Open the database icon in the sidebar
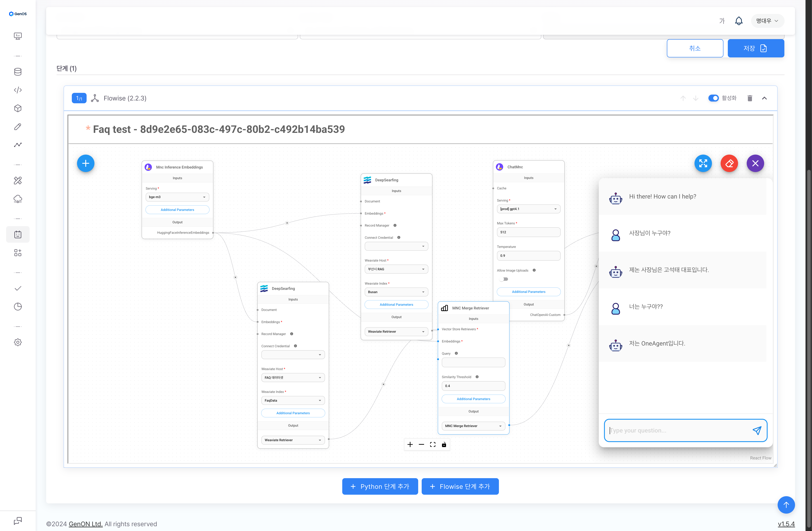This screenshot has height=531, width=812. [18, 72]
